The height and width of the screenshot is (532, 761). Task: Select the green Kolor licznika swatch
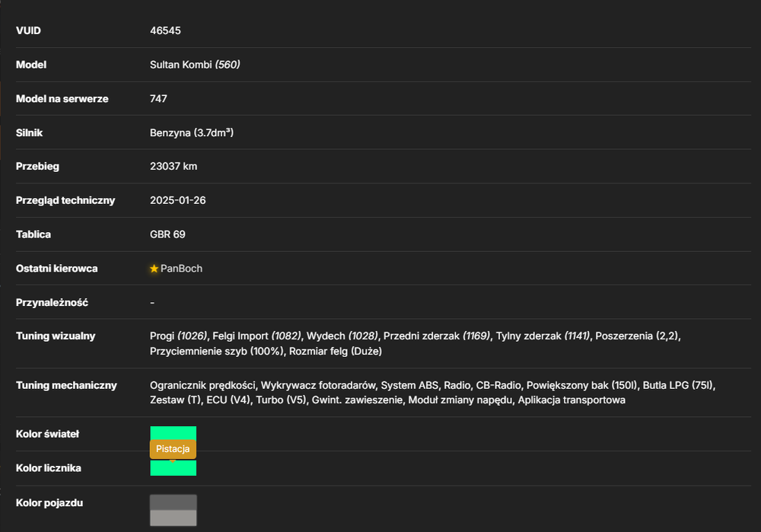(x=174, y=468)
